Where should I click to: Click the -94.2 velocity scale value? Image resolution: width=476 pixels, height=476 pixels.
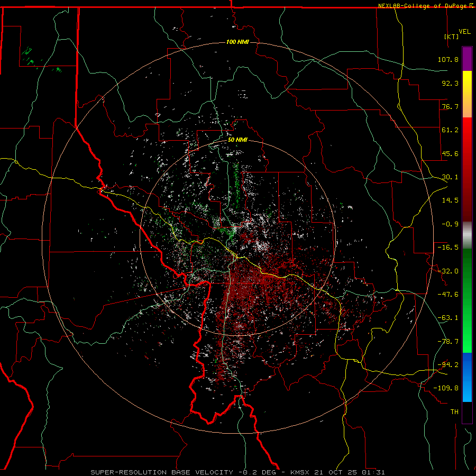pyautogui.click(x=448, y=365)
